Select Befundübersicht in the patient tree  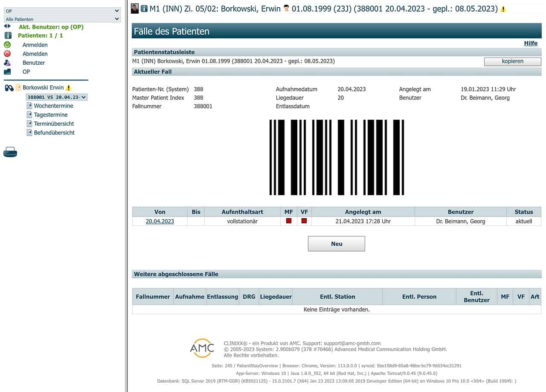[54, 133]
